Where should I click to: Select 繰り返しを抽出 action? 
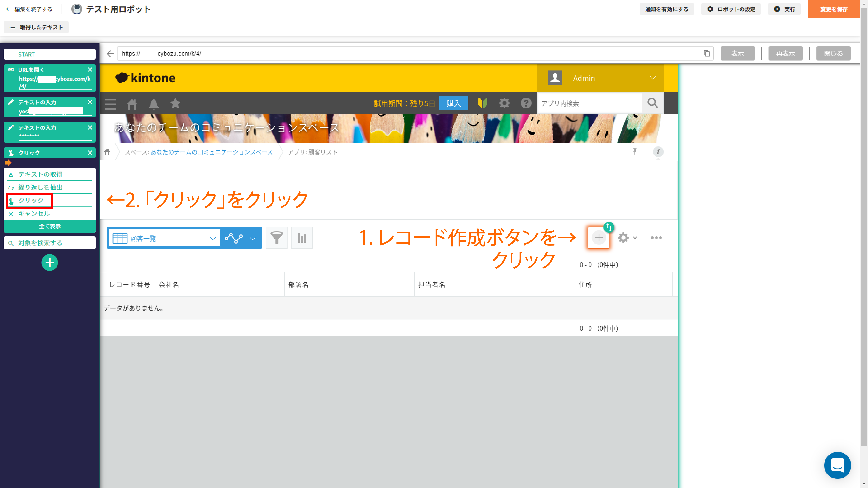(50, 188)
